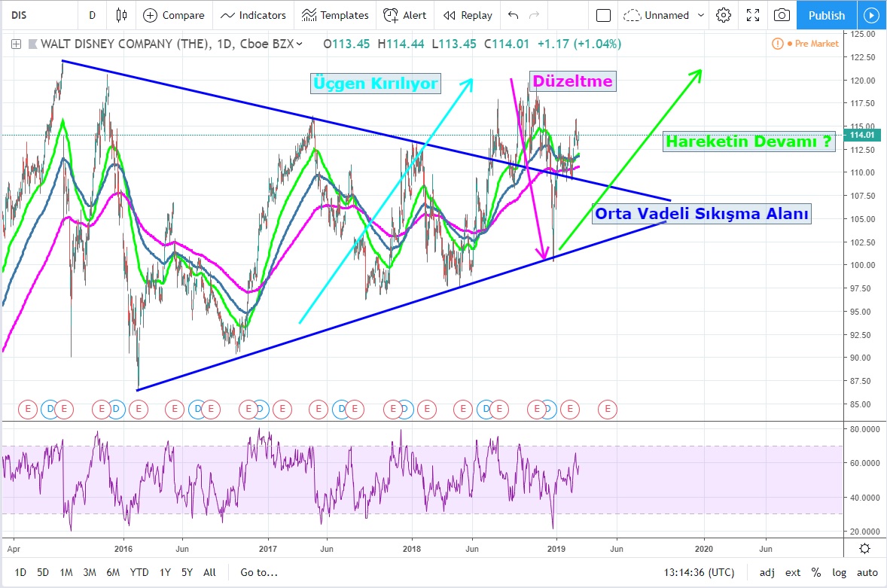This screenshot has height=588, width=887.
Task: Expand the Unnamed layout dropdown arrow
Action: click(701, 15)
